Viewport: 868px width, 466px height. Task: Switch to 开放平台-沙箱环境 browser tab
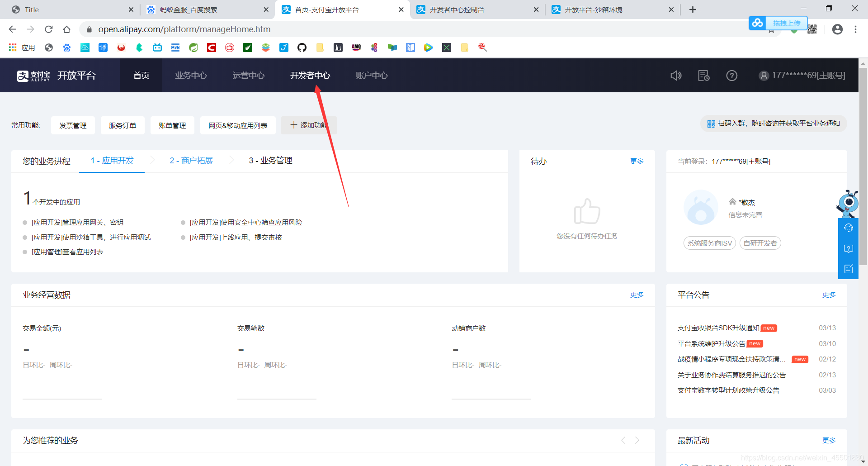(x=612, y=10)
